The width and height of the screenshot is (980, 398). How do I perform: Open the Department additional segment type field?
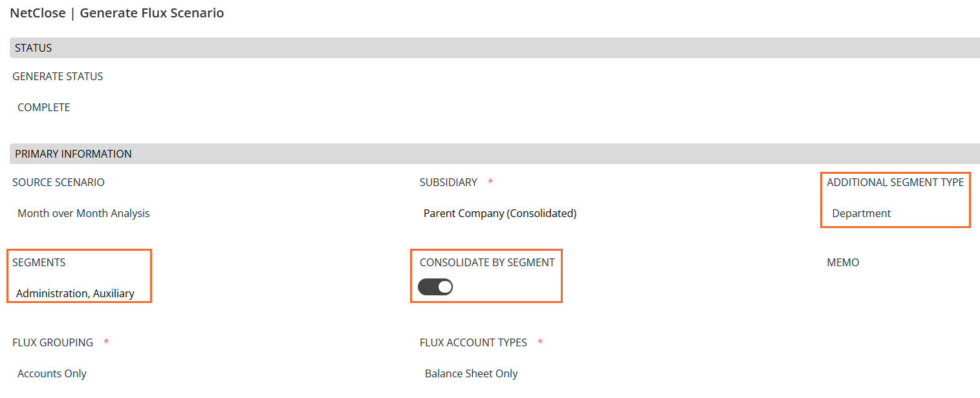(x=861, y=213)
